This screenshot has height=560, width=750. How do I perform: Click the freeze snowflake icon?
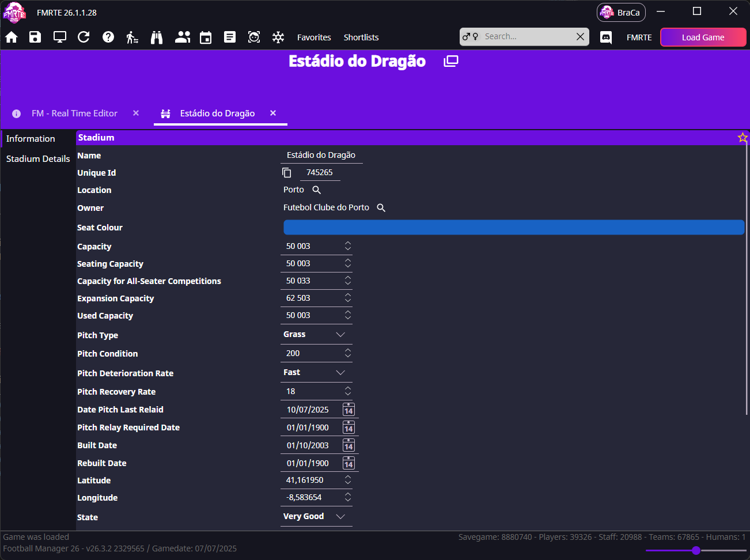(278, 37)
